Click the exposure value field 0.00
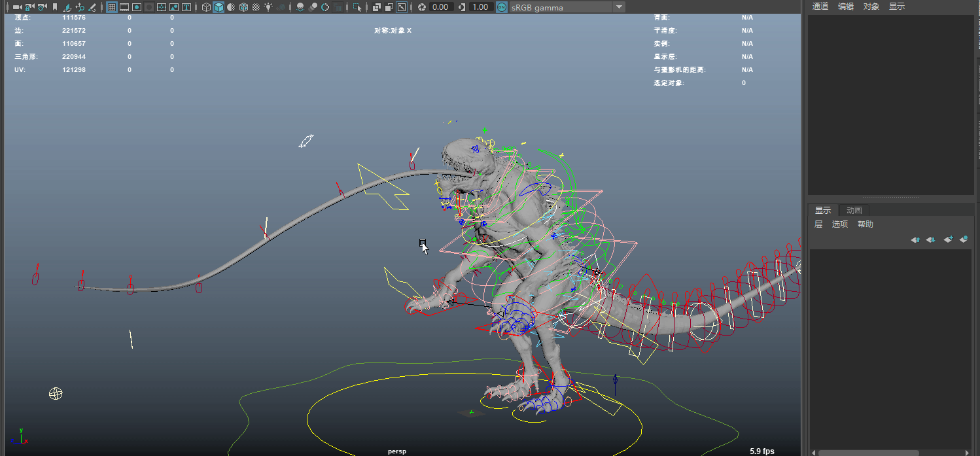Screen dimensions: 980x456 [440, 7]
